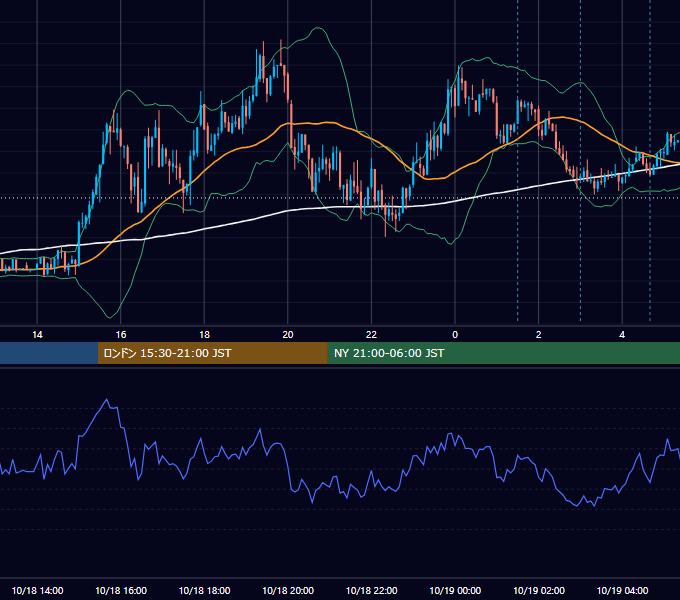680x600 pixels.
Task: Click hour label 20 on upper axis
Action: (x=288, y=335)
